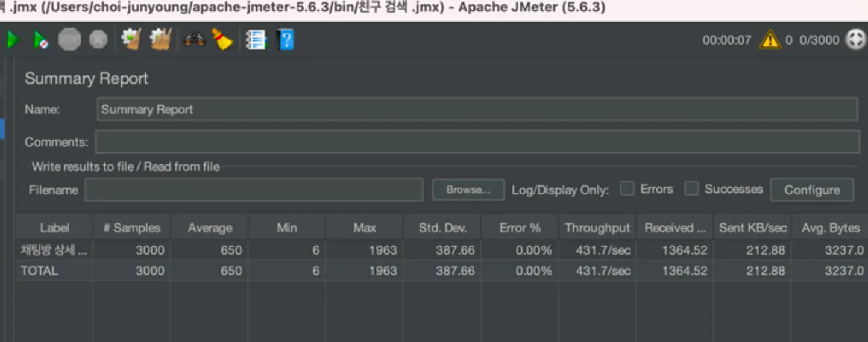868x342 pixels.
Task: Sort by the Received KB/sec column header
Action: pyautogui.click(x=675, y=228)
